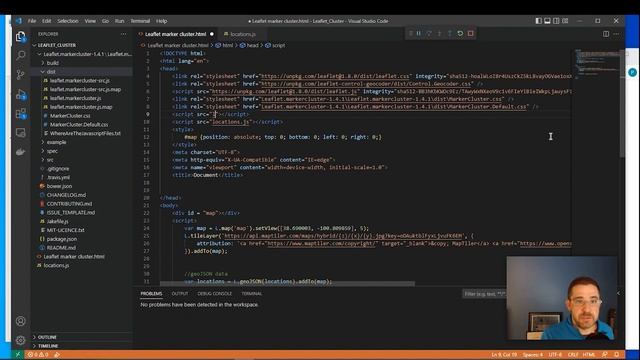Split the editor to the right

[606, 34]
